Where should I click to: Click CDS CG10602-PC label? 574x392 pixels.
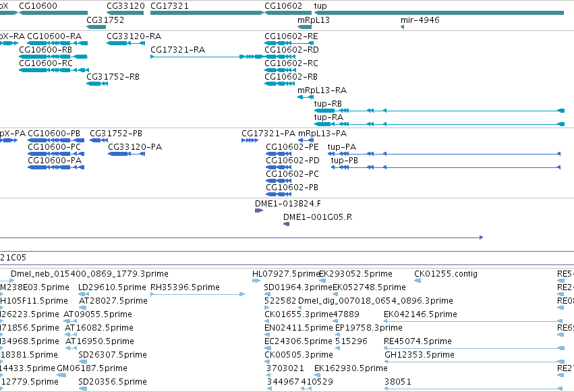pos(292,174)
